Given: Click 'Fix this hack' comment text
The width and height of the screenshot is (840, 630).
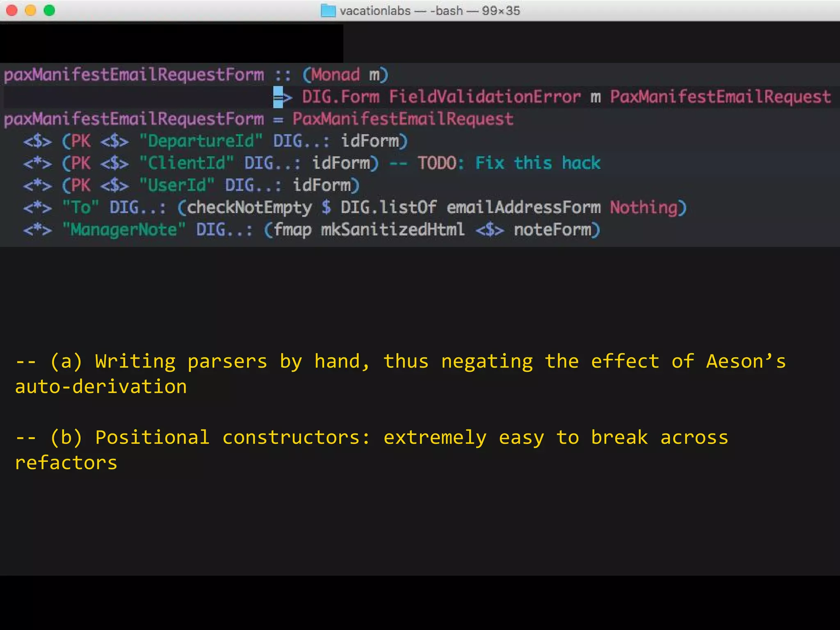Looking at the screenshot, I should (x=538, y=163).
